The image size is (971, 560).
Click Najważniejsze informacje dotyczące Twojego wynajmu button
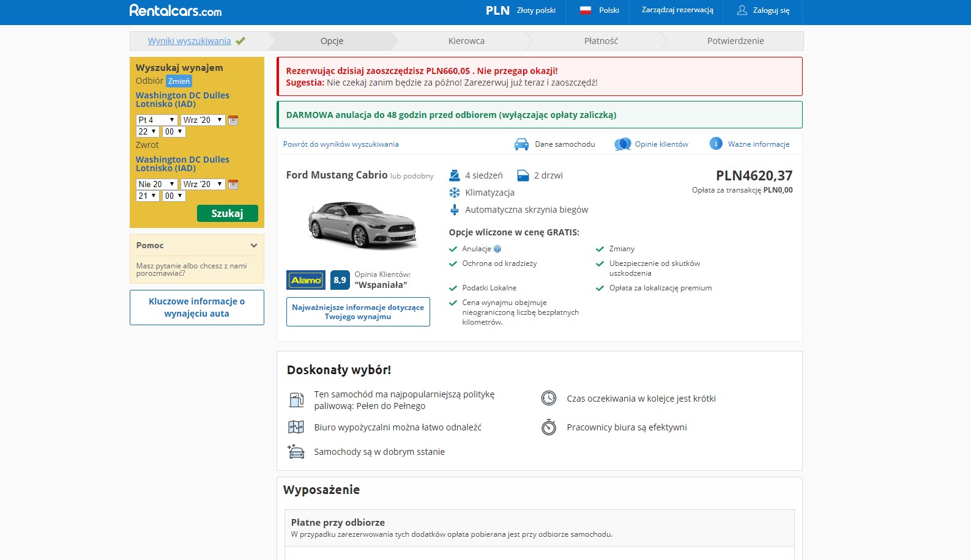pos(358,312)
